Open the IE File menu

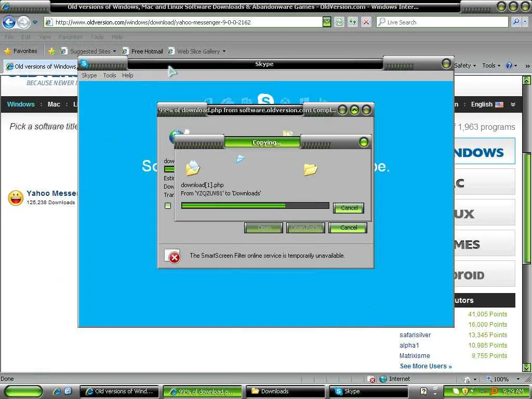9,37
